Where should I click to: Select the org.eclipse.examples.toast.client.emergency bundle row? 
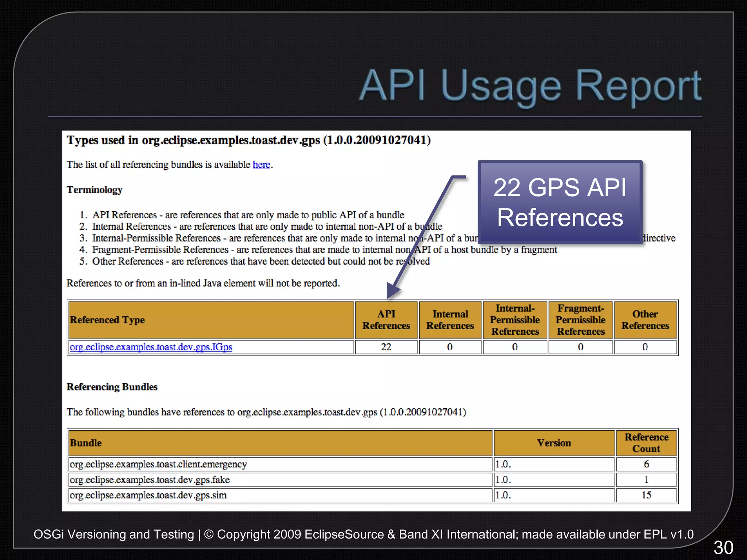pos(372,464)
